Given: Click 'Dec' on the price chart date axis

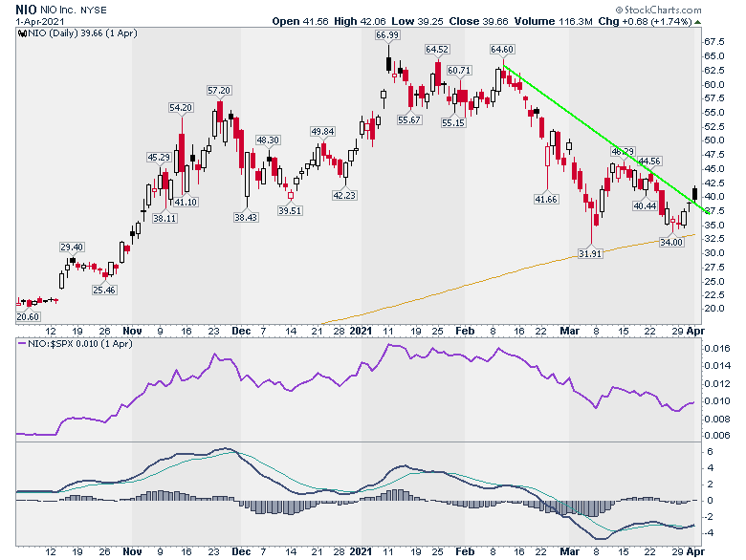Looking at the screenshot, I should (x=241, y=331).
